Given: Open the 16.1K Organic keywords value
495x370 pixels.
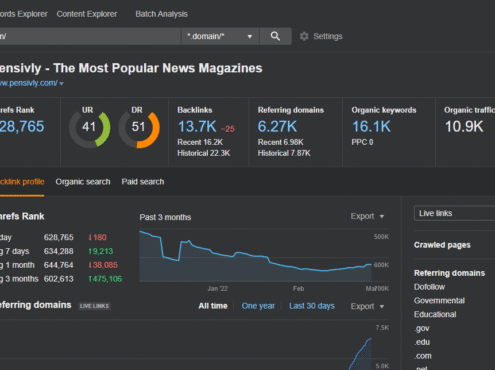Looking at the screenshot, I should 371,126.
